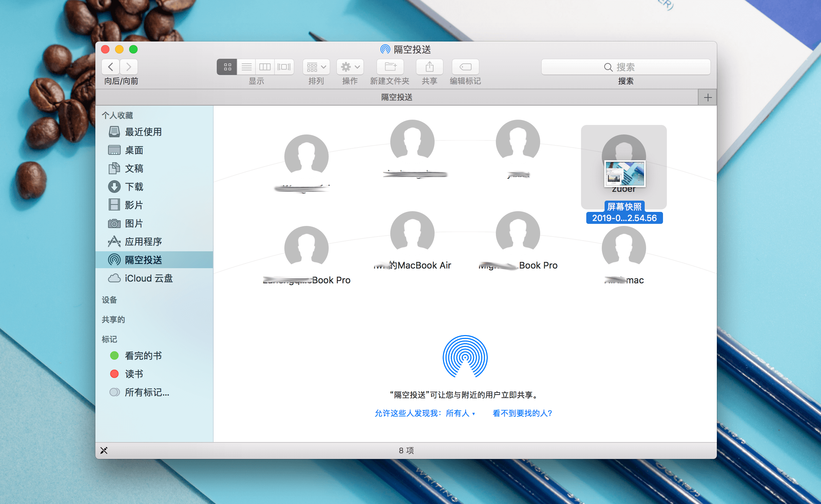
Task: Select the zuoer AirDrop recipient
Action: (x=624, y=166)
